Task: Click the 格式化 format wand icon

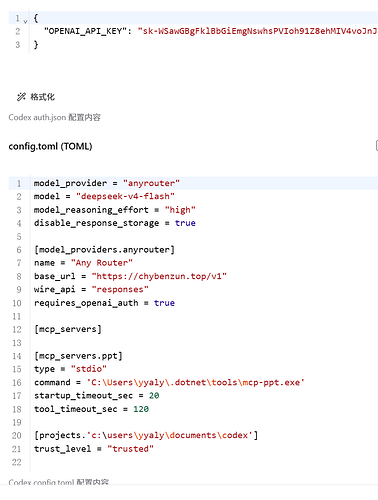Action: pos(21,97)
